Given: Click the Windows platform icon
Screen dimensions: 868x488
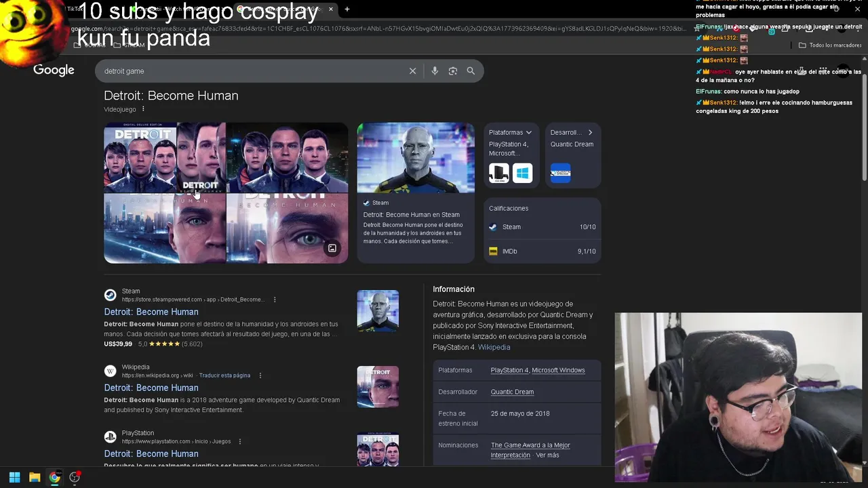Looking at the screenshot, I should (x=523, y=174).
